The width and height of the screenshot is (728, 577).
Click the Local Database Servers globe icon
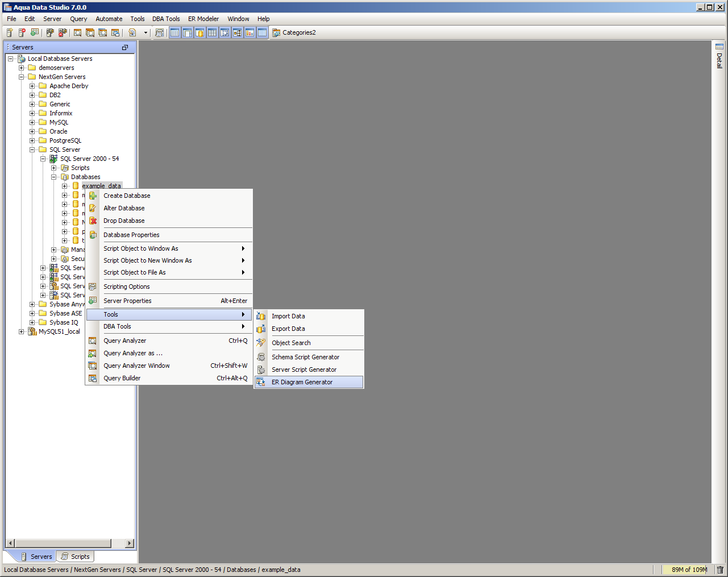(x=22, y=59)
